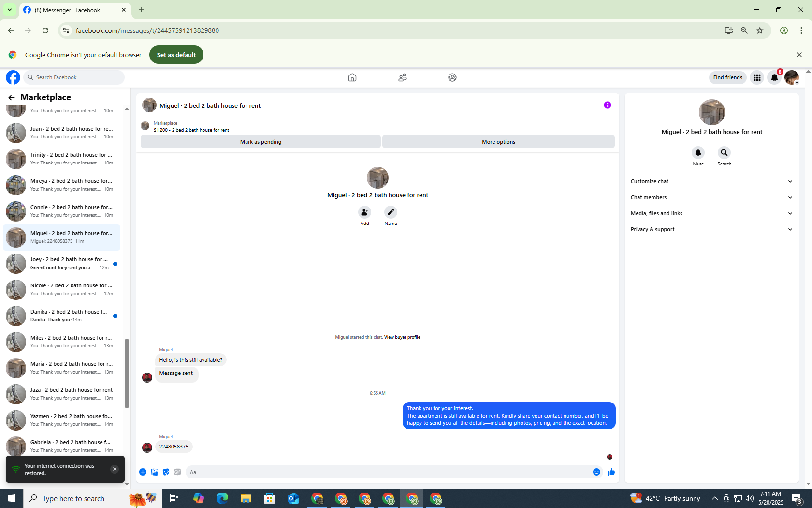Open View buyer profile link
The height and width of the screenshot is (508, 812).
[402, 337]
